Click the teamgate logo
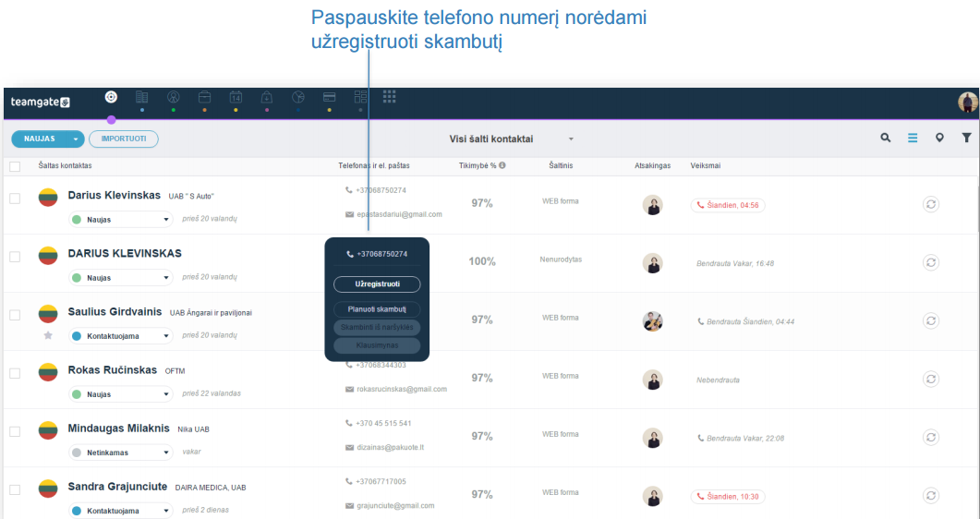The width and height of the screenshot is (980, 519). click(40, 102)
